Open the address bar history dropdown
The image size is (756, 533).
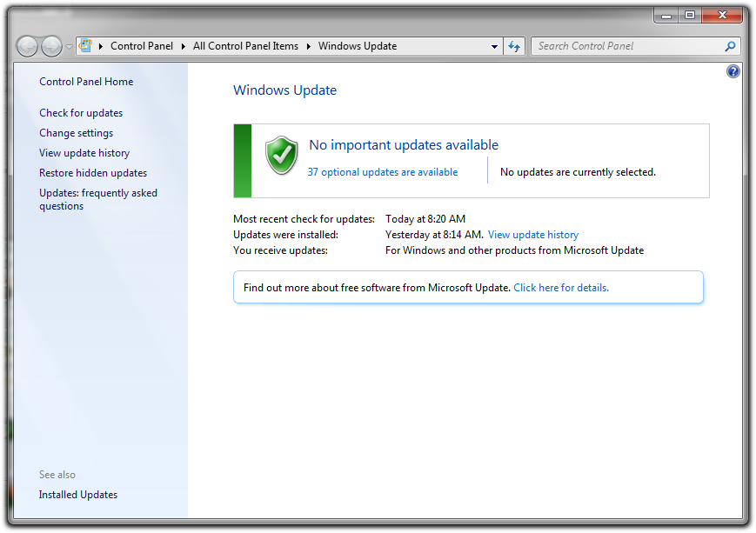pos(494,47)
